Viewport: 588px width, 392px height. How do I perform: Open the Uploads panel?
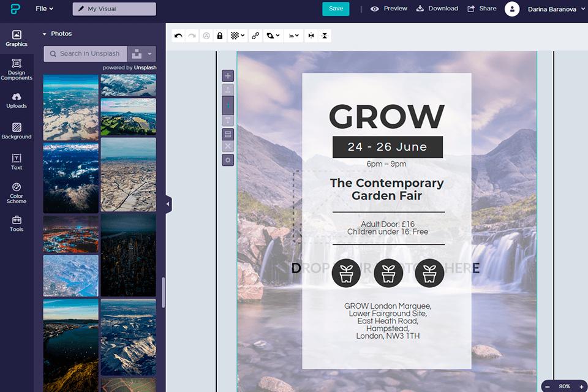[x=17, y=100]
